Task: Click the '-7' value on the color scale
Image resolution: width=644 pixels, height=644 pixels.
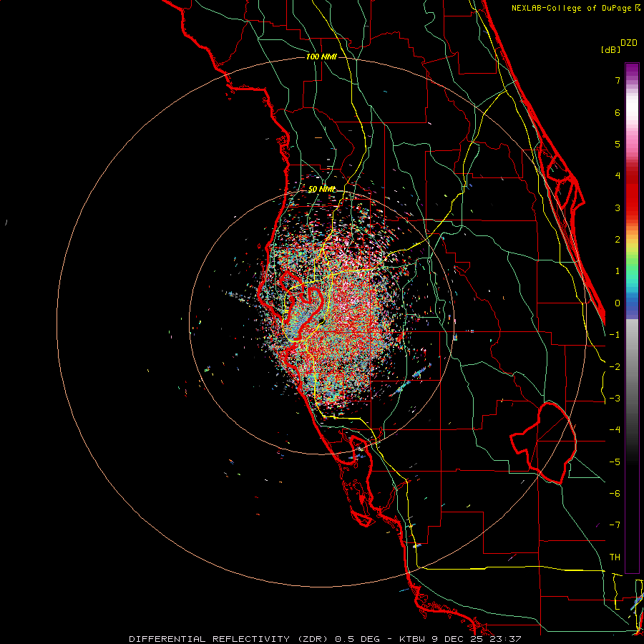Action: 615,525
